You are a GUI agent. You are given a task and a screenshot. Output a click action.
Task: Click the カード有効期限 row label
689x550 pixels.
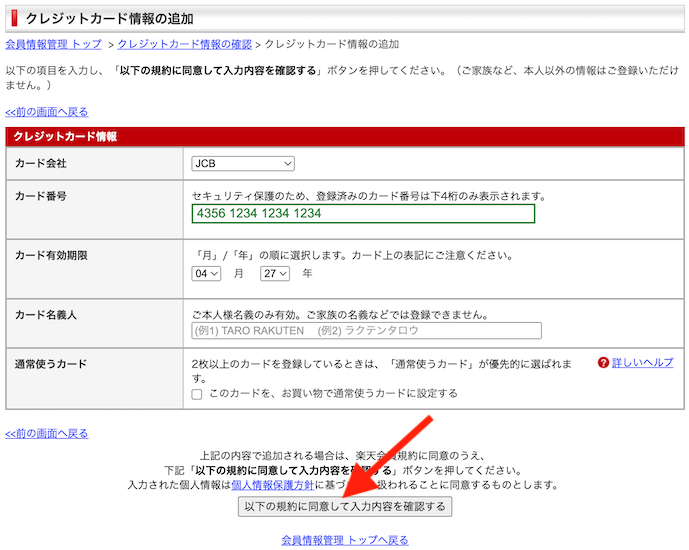pyautogui.click(x=51, y=256)
